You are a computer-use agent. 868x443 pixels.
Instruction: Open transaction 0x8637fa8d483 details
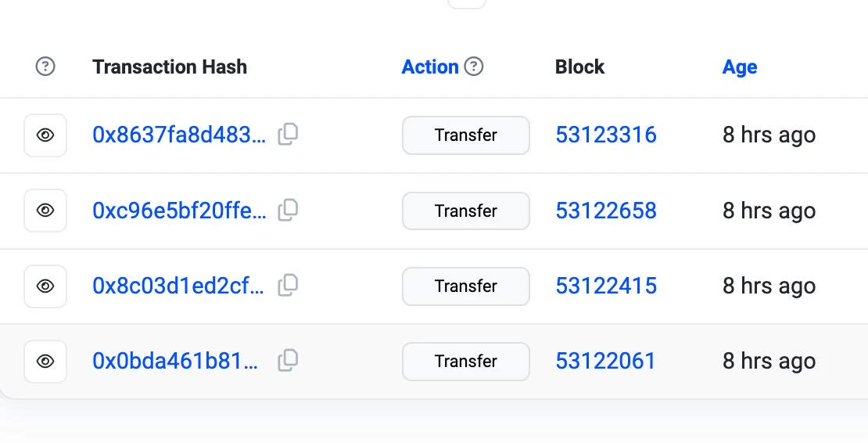[179, 135]
